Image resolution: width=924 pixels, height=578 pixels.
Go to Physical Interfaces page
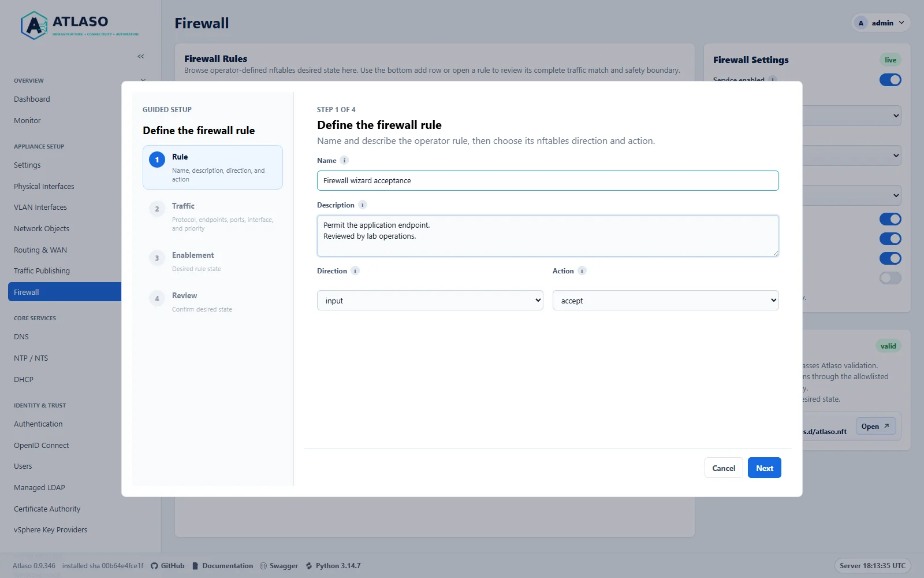click(44, 186)
